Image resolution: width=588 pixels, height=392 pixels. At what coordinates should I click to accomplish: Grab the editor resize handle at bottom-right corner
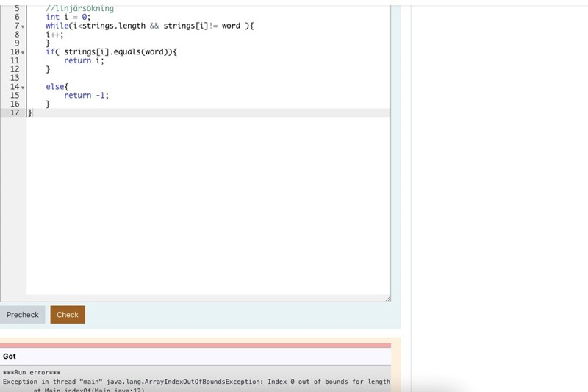click(x=387, y=299)
